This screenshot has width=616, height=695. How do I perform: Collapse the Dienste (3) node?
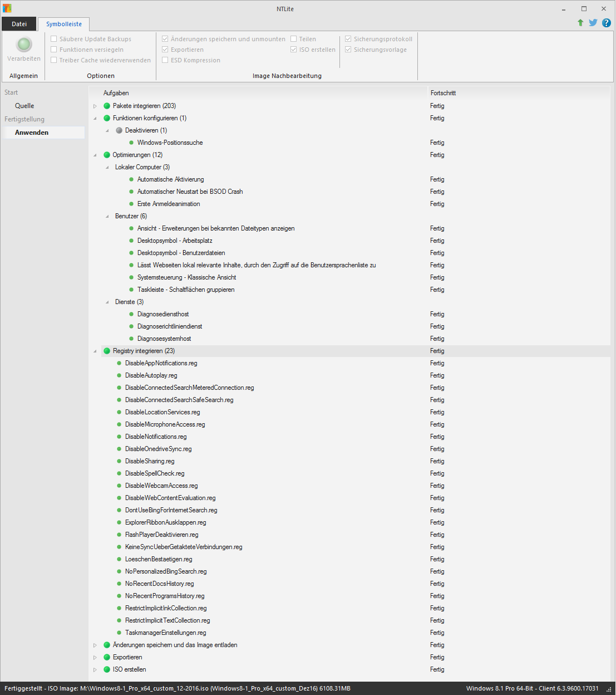[107, 302]
